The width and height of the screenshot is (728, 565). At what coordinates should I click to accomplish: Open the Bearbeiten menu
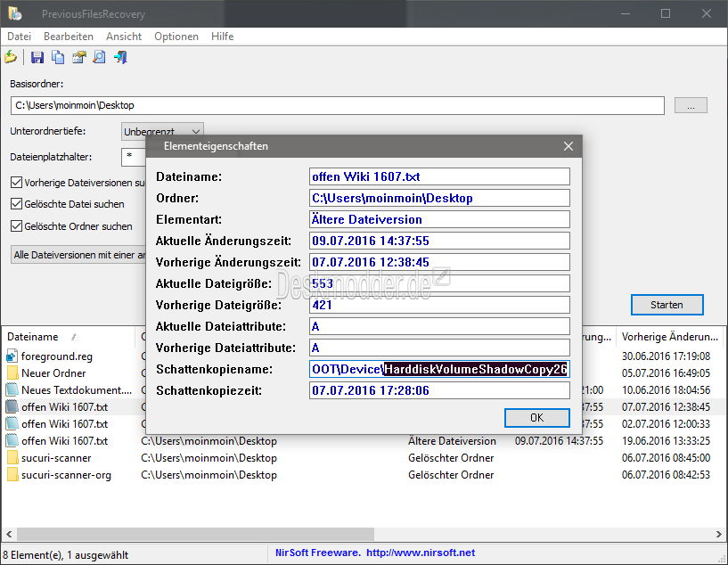coord(69,37)
